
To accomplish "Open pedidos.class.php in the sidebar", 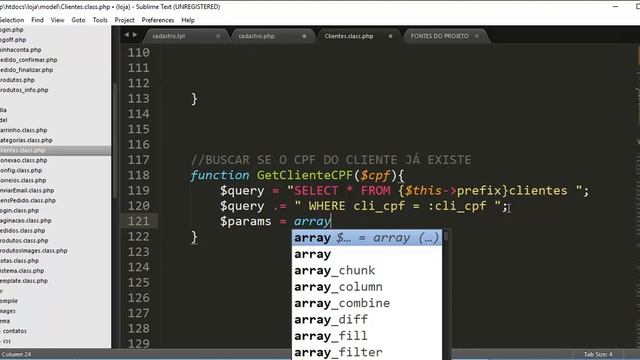I will tap(22, 230).
